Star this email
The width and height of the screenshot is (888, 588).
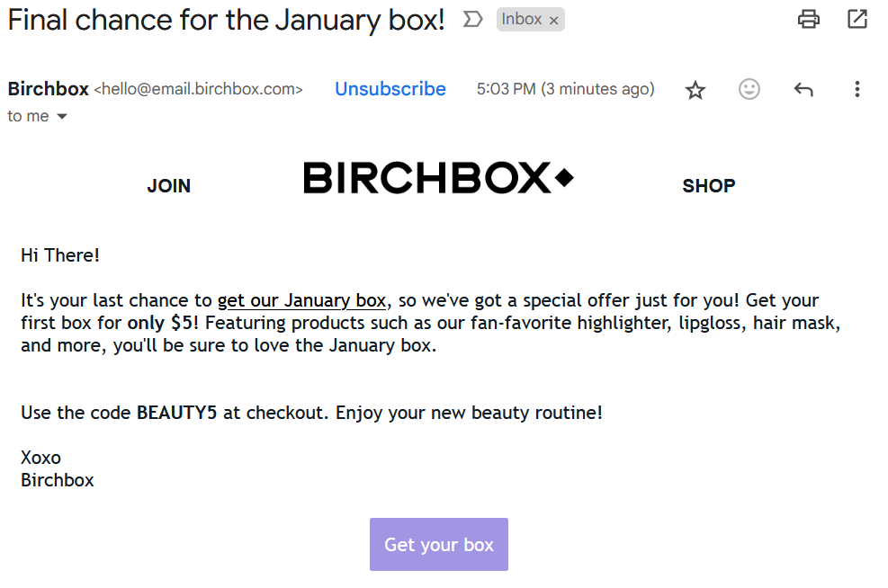pyautogui.click(x=695, y=89)
